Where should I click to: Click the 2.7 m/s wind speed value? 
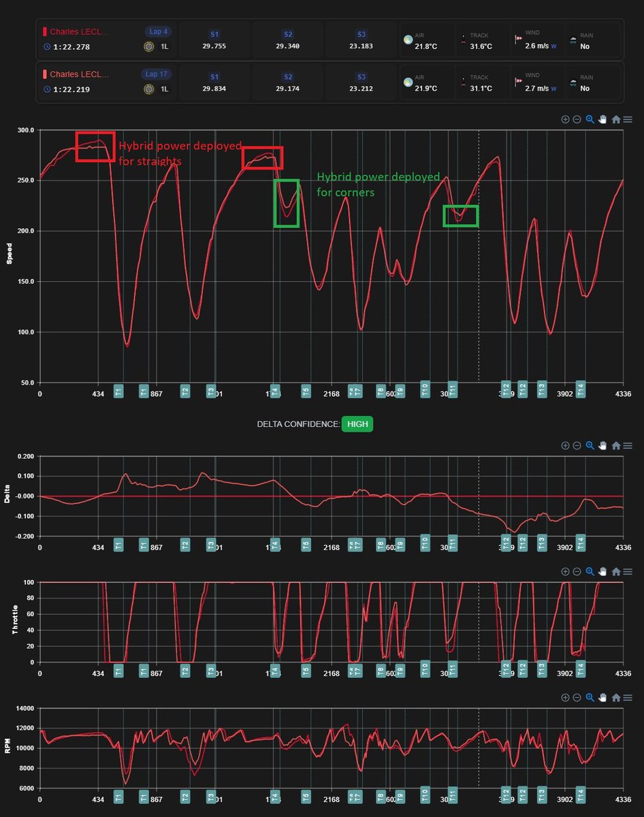point(537,89)
